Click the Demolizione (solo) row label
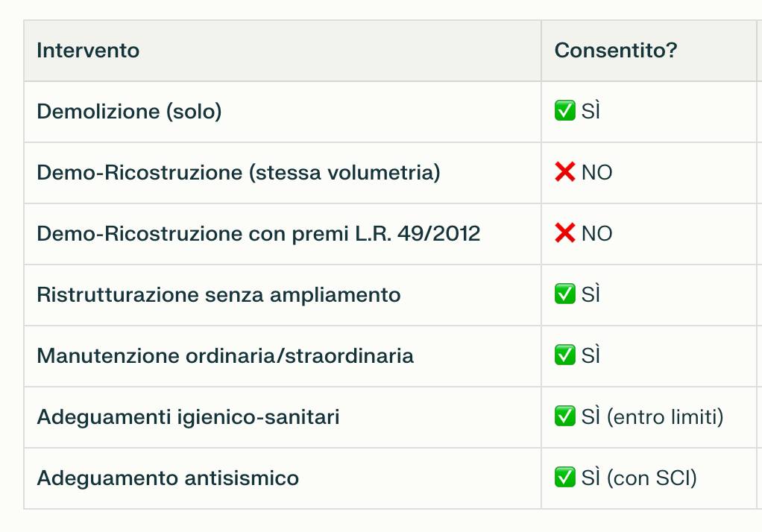The image size is (762, 532). click(x=129, y=112)
